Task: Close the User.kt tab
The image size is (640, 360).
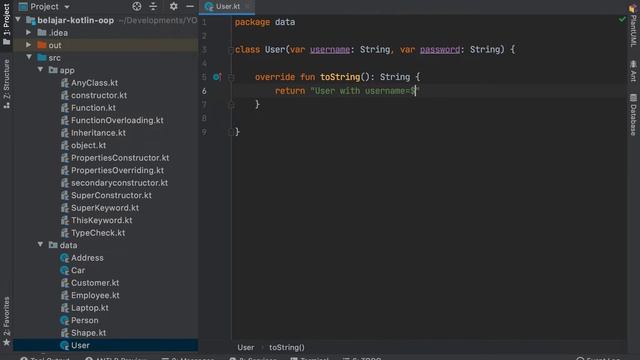Action: pyautogui.click(x=247, y=7)
